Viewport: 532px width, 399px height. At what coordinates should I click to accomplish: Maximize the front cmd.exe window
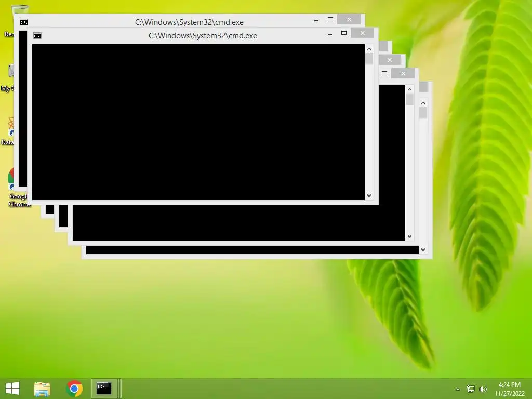344,33
